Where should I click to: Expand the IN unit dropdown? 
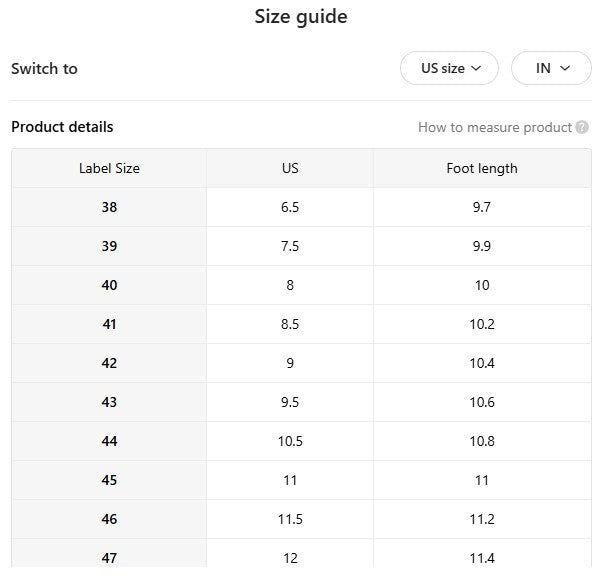click(x=551, y=68)
